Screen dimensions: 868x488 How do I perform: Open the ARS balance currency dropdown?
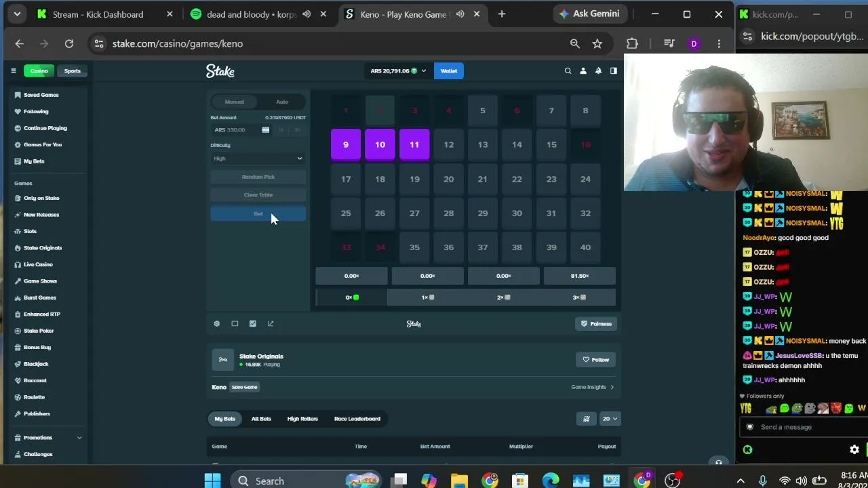(x=398, y=70)
